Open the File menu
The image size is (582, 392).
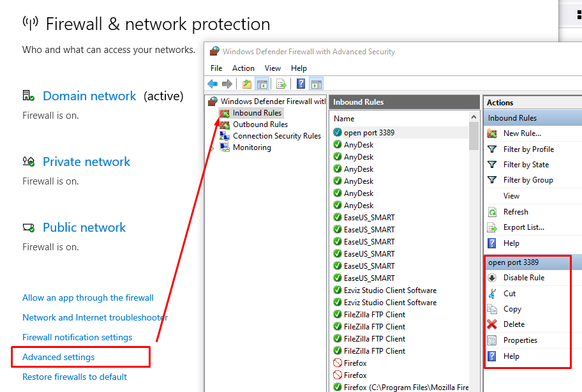coord(216,68)
